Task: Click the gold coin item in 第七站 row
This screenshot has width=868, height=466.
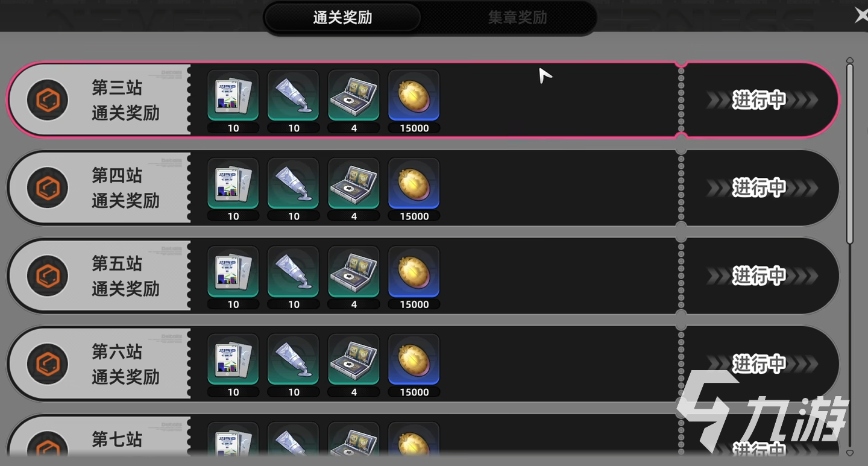Action: point(414,440)
